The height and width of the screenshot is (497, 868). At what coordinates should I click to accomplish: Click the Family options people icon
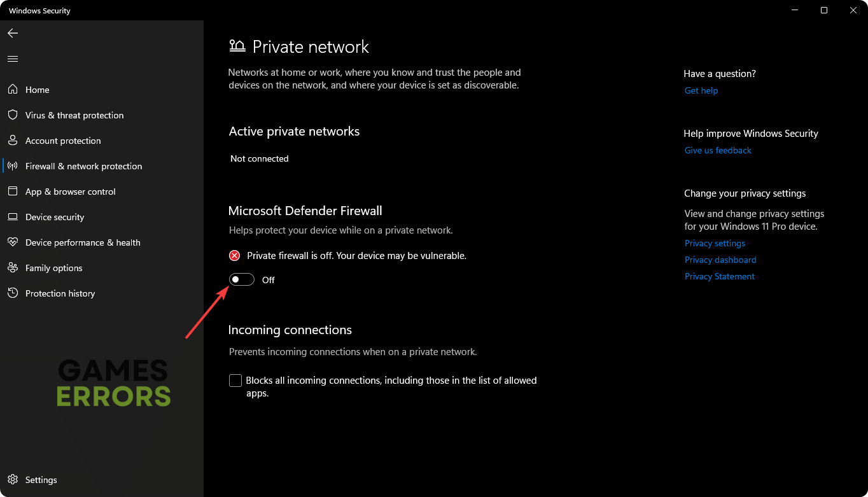tap(13, 268)
